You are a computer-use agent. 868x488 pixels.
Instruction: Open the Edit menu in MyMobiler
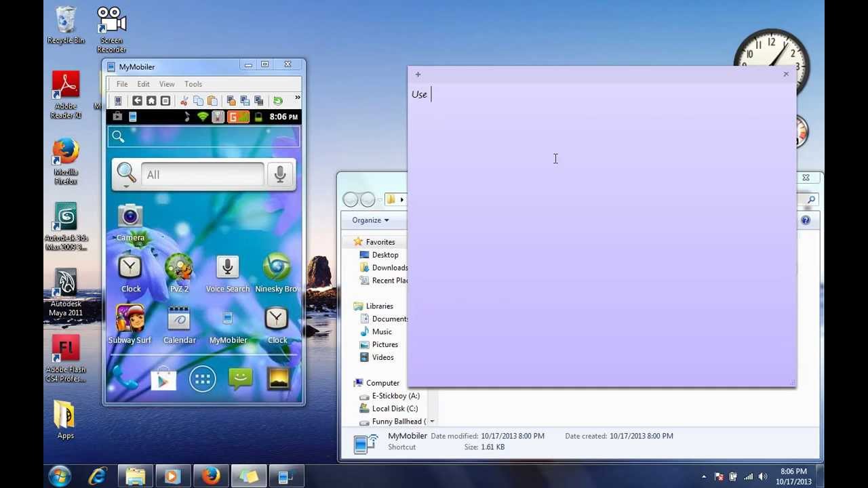pyautogui.click(x=143, y=84)
